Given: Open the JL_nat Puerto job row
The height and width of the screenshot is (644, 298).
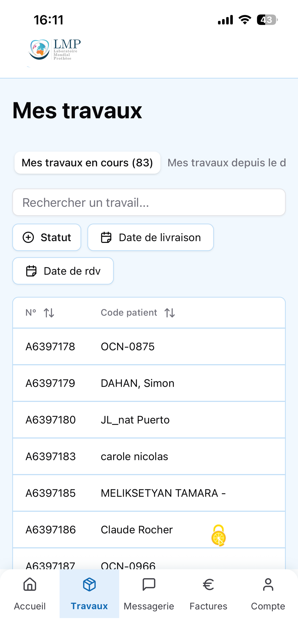Looking at the screenshot, I should [149, 420].
